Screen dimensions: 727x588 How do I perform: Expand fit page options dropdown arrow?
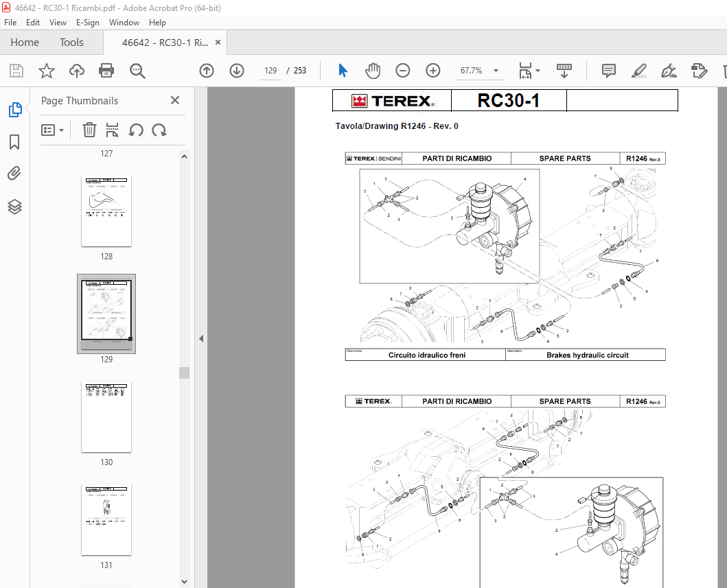pyautogui.click(x=538, y=71)
